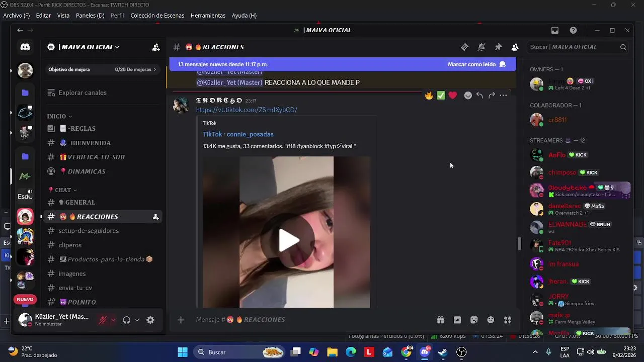The image size is (644, 362).
Task: Go back with the arrow in Discord title bar
Action: tap(20, 30)
